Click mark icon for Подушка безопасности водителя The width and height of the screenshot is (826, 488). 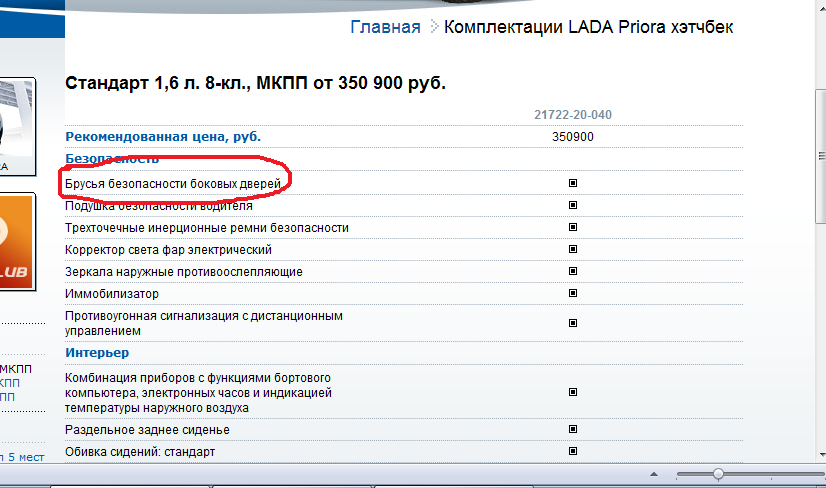tap(573, 205)
